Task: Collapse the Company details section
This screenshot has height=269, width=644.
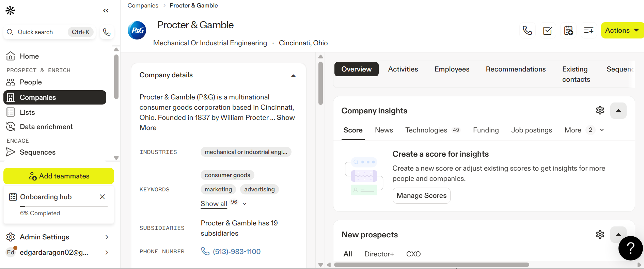Action: point(293,76)
